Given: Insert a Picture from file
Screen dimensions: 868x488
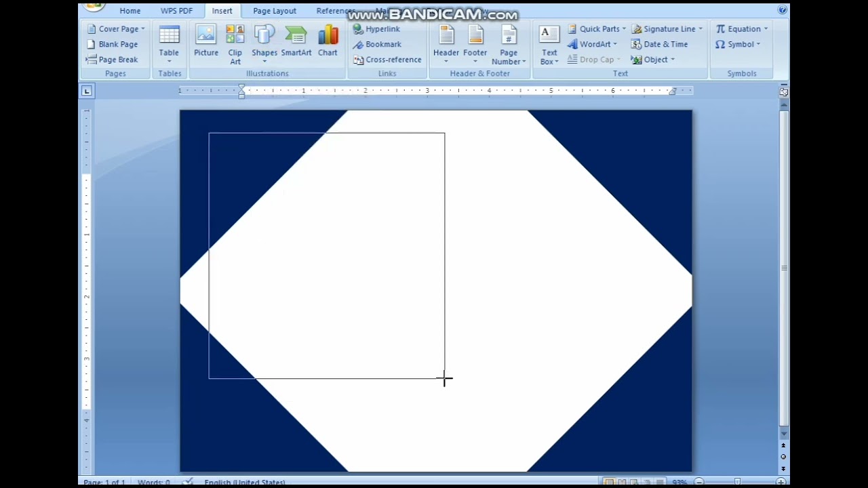Looking at the screenshot, I should point(205,41).
